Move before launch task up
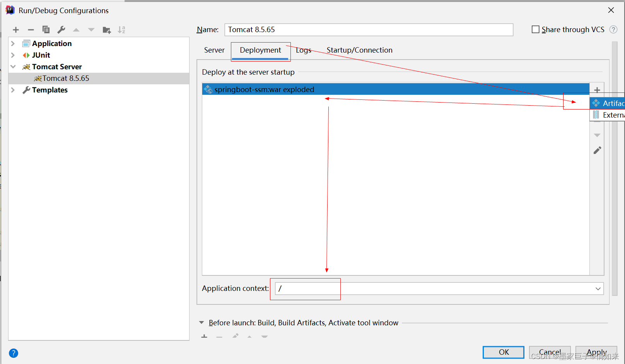Screen dimensions: 625x364 (249, 337)
